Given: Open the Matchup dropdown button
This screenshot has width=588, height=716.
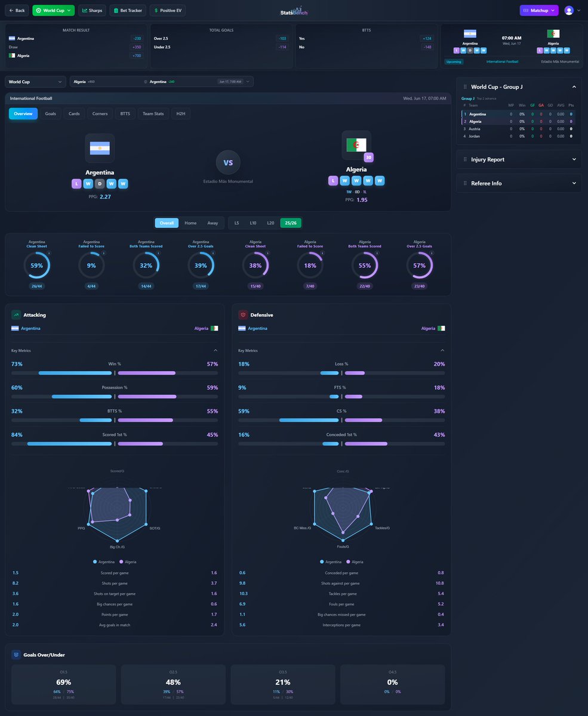Looking at the screenshot, I should click(539, 10).
